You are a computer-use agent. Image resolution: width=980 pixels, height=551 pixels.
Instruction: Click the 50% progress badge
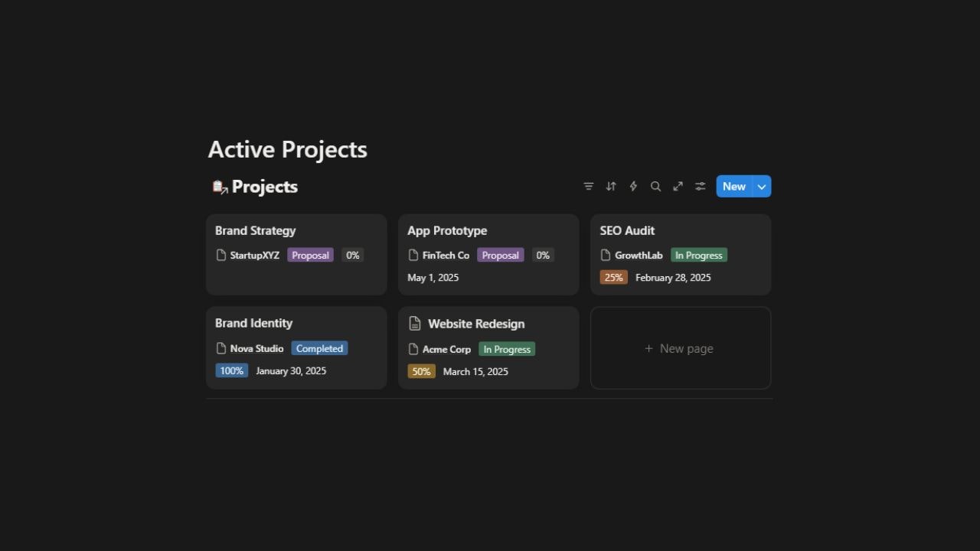(422, 371)
